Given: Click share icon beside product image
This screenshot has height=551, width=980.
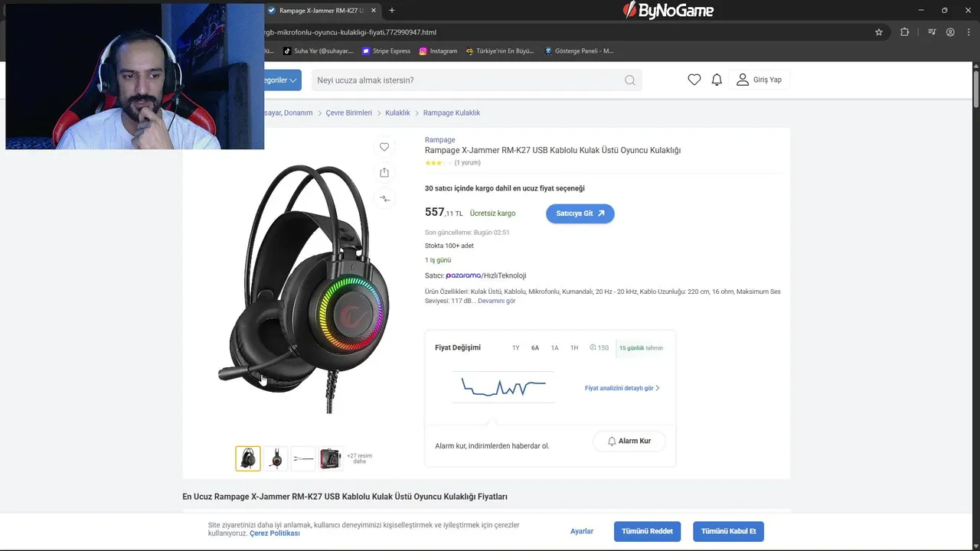Looking at the screenshot, I should pos(384,173).
